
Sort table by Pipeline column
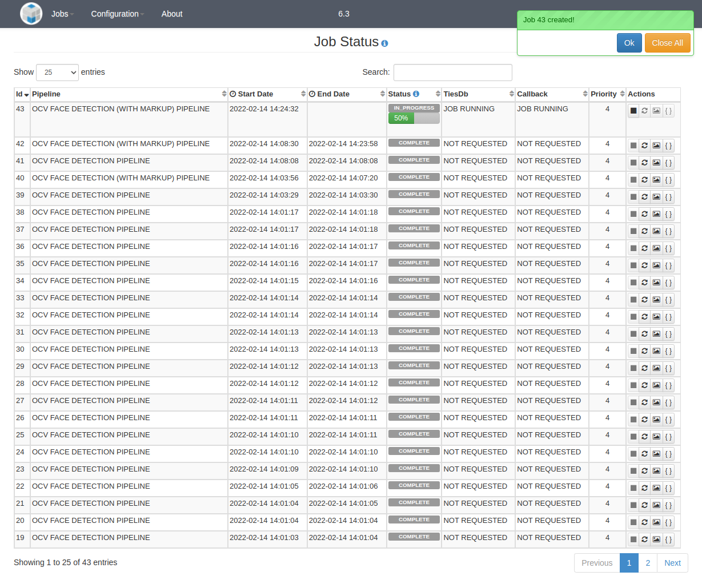(x=129, y=94)
